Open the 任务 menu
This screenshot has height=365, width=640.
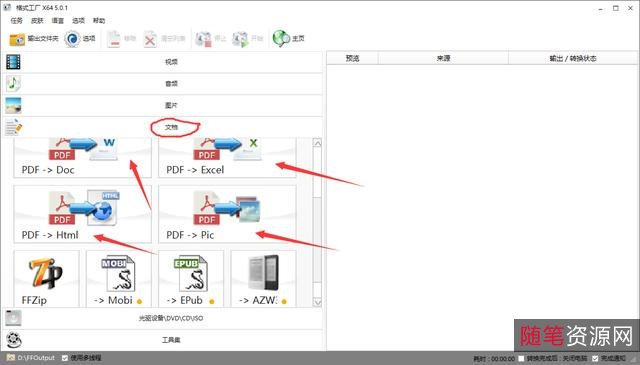[16, 20]
